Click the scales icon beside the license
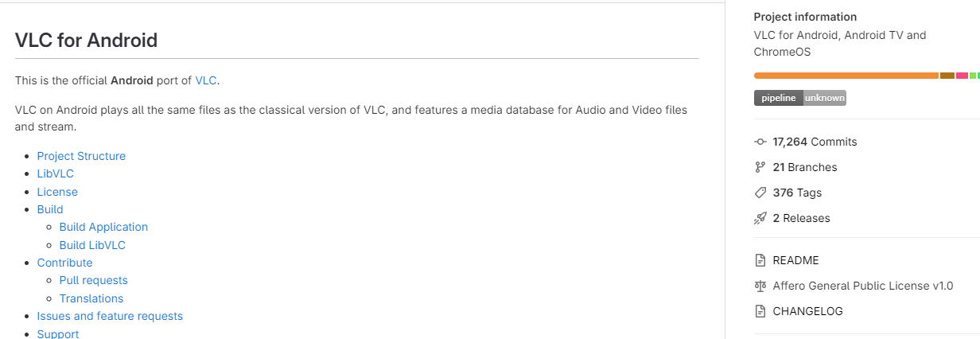This screenshot has height=339, width=980. pyautogui.click(x=760, y=286)
